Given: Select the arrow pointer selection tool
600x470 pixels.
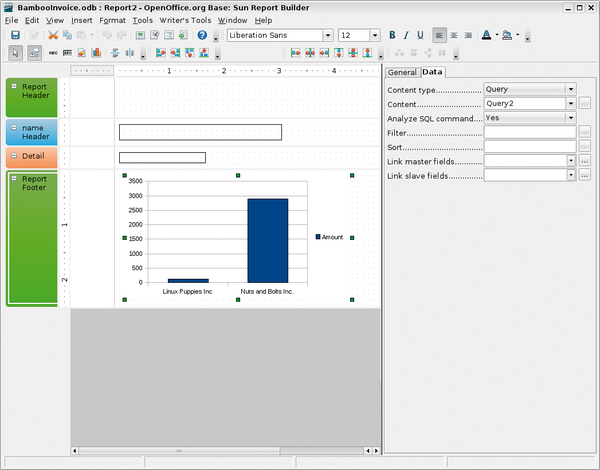Looking at the screenshot, I should pyautogui.click(x=15, y=52).
